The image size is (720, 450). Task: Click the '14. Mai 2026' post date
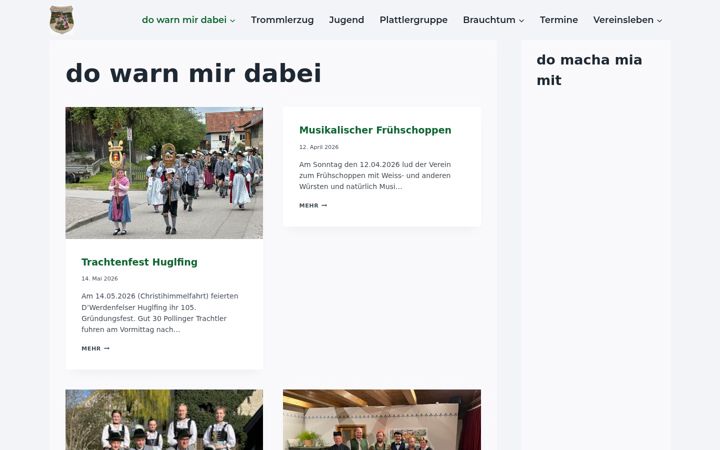(100, 278)
